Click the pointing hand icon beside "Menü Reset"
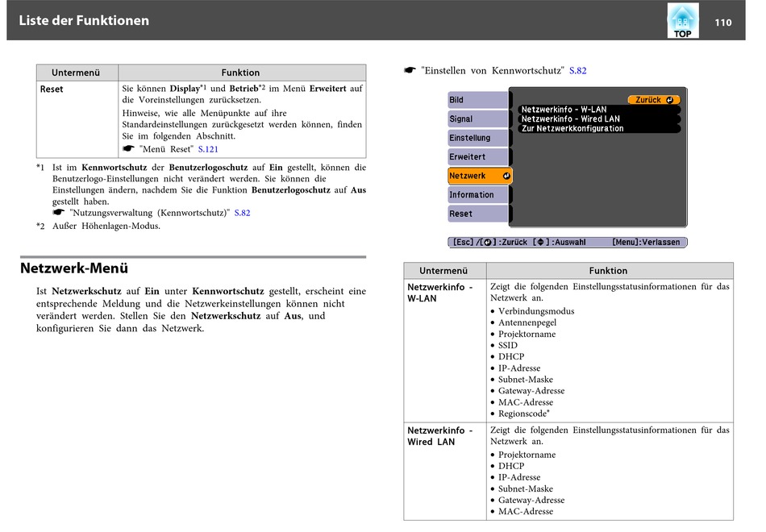This screenshot has width=766, height=532. 128,148
